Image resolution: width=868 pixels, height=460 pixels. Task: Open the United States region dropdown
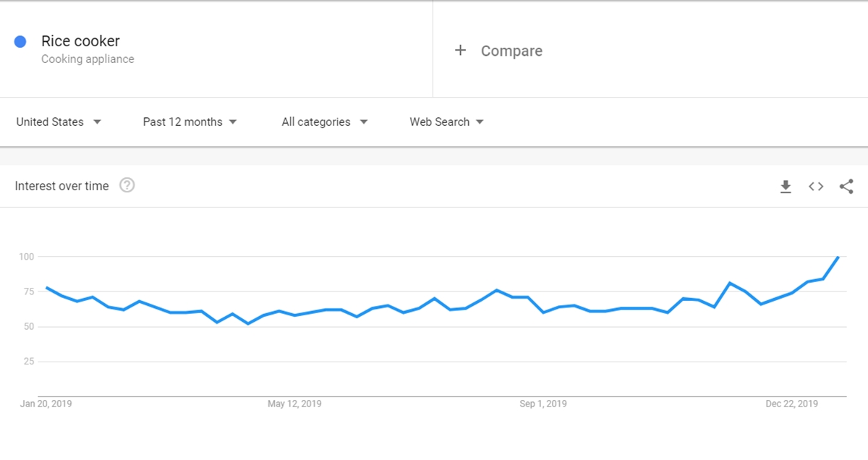click(x=59, y=122)
